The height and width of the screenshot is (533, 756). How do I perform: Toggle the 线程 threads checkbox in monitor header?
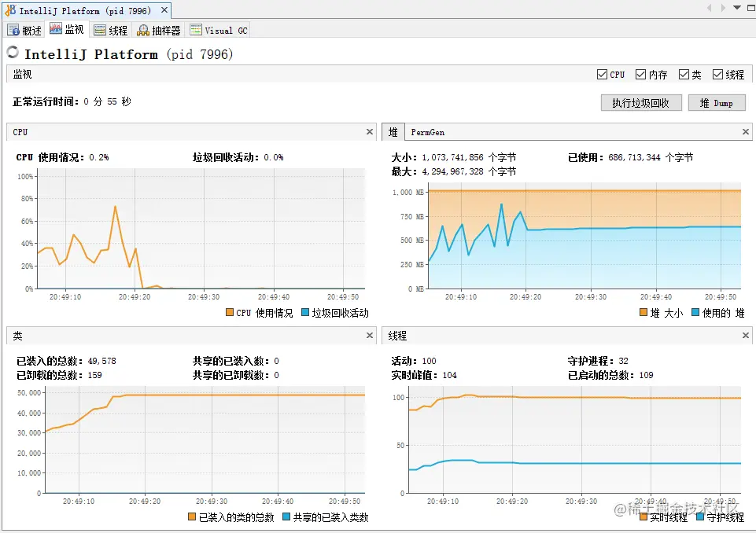click(717, 74)
